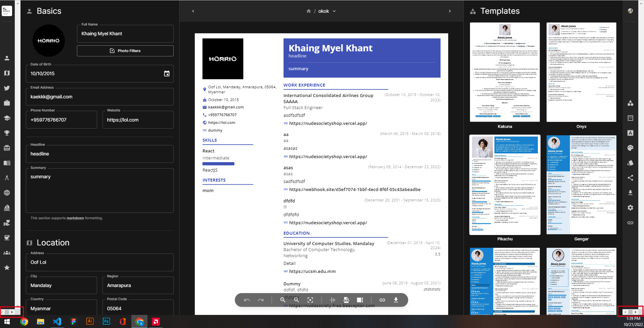Go to dashboard via home icon
The image size is (644, 328).
(x=309, y=11)
